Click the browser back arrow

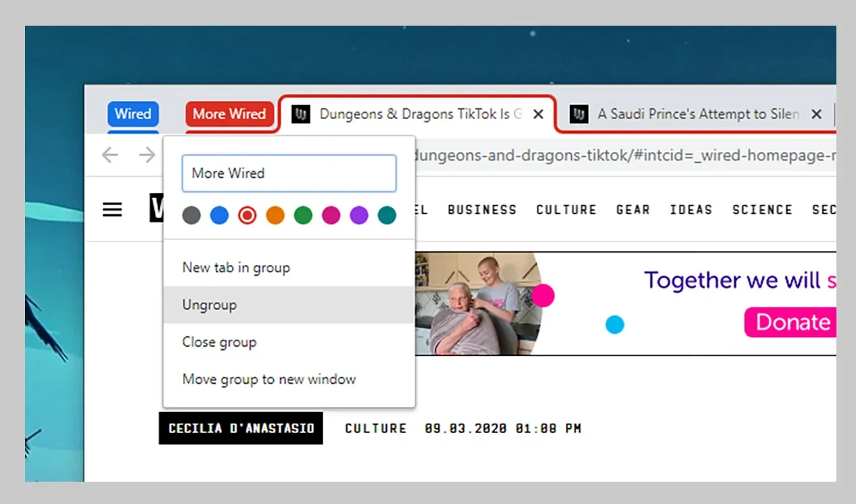110,155
